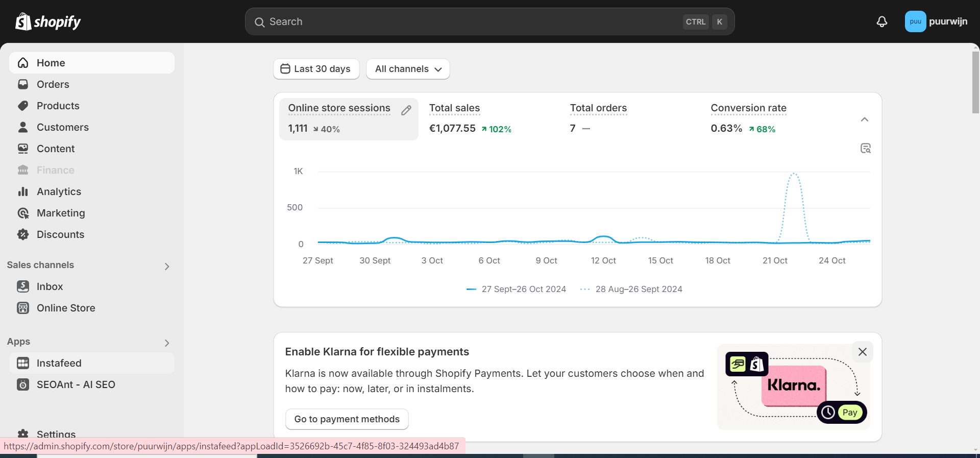Expand the Sales channels section

167,266
